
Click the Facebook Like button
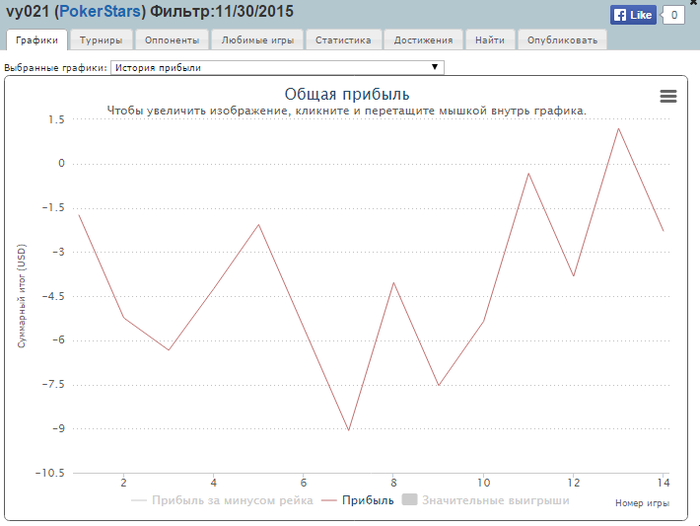(x=633, y=15)
